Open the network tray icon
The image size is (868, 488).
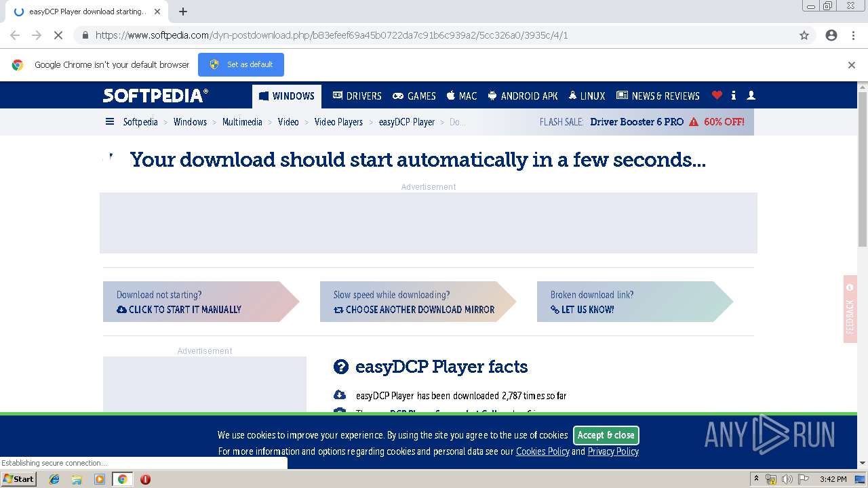[x=771, y=479]
